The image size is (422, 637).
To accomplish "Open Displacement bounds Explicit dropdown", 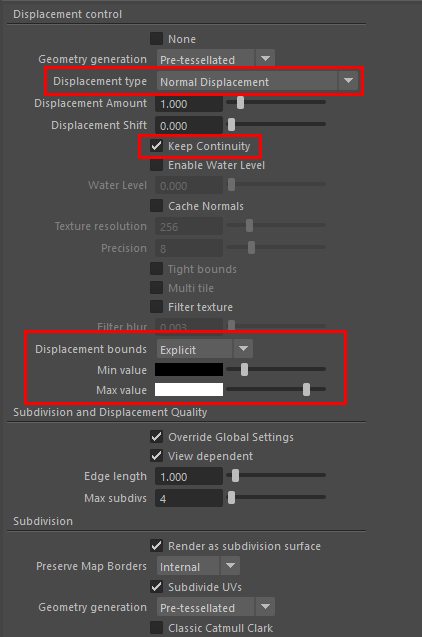I will click(x=205, y=349).
